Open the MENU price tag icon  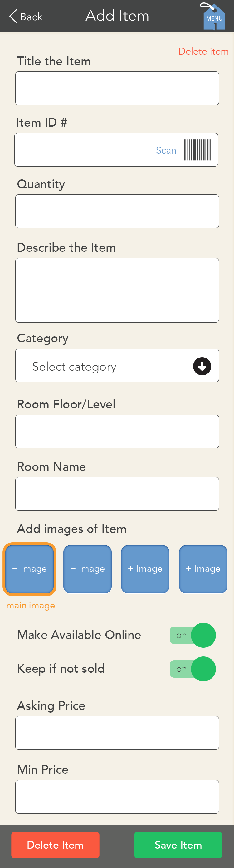[213, 16]
